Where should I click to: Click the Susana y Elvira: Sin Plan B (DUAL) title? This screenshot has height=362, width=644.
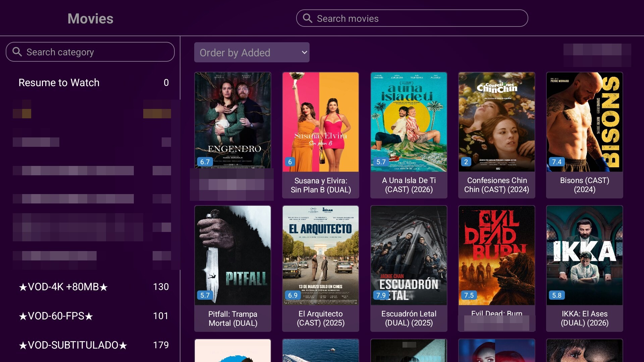pyautogui.click(x=321, y=185)
